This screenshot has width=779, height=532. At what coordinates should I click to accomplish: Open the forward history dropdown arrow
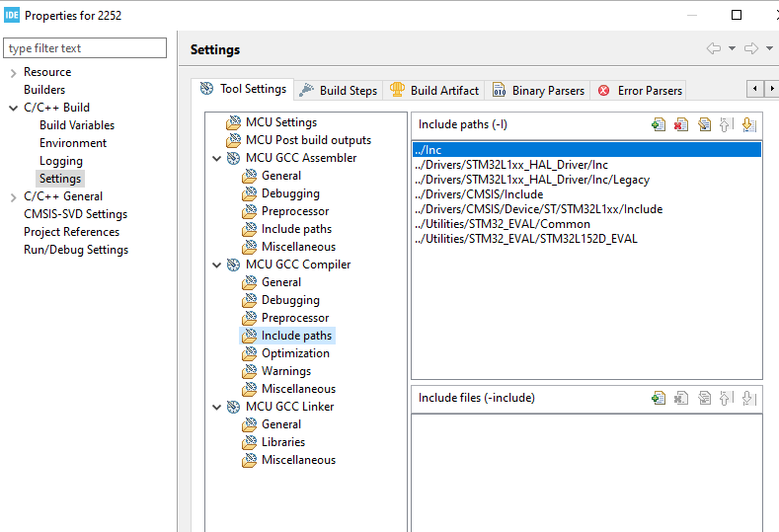[x=769, y=48]
